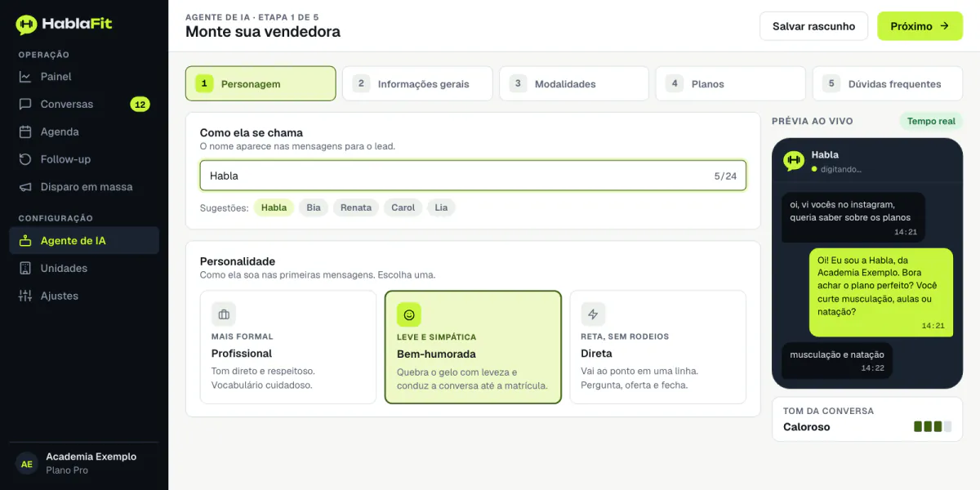The width and height of the screenshot is (980, 490).
Task: Open Follow-up in the sidebar
Action: [84, 159]
